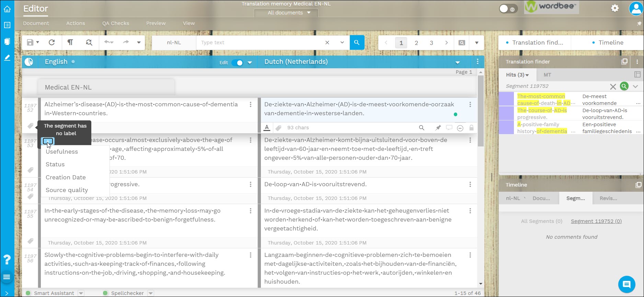Click the refresh icon in the toolbar

[52, 43]
